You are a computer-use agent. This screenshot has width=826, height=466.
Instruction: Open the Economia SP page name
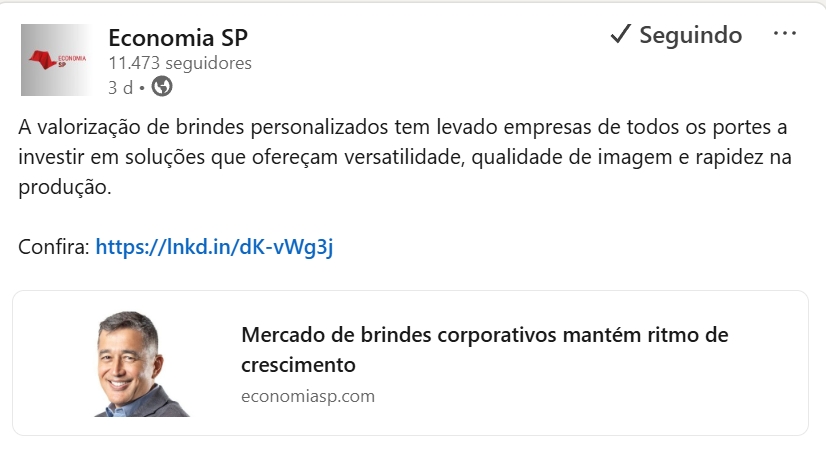[x=177, y=38]
